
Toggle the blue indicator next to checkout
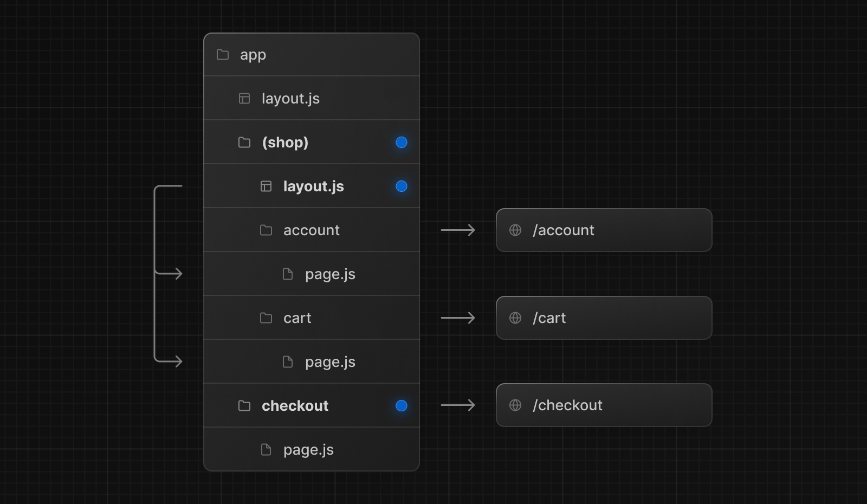pyautogui.click(x=401, y=405)
